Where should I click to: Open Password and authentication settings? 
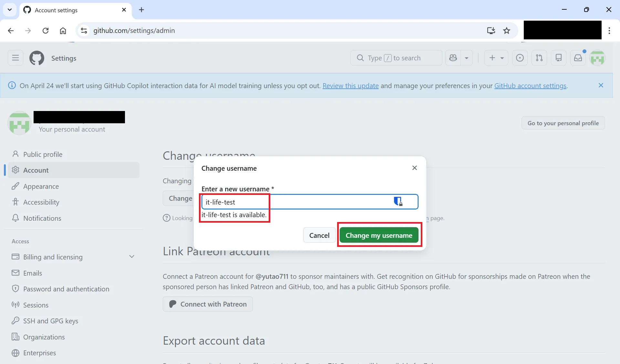pos(66,289)
